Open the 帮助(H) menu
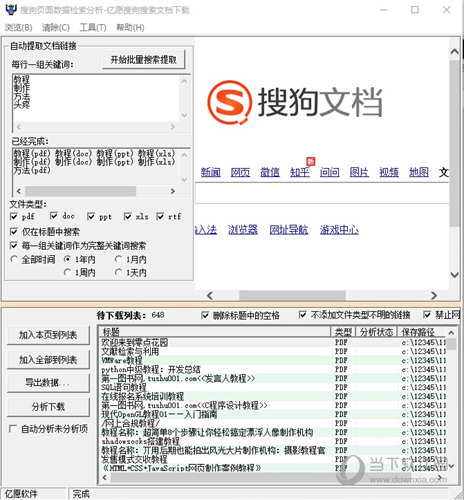This screenshot has height=500, width=464. (x=130, y=27)
